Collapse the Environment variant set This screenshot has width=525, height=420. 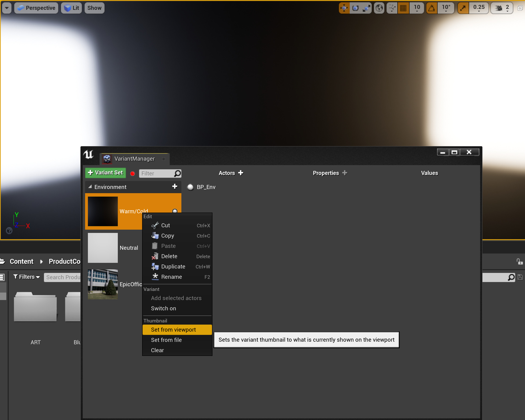pos(90,187)
